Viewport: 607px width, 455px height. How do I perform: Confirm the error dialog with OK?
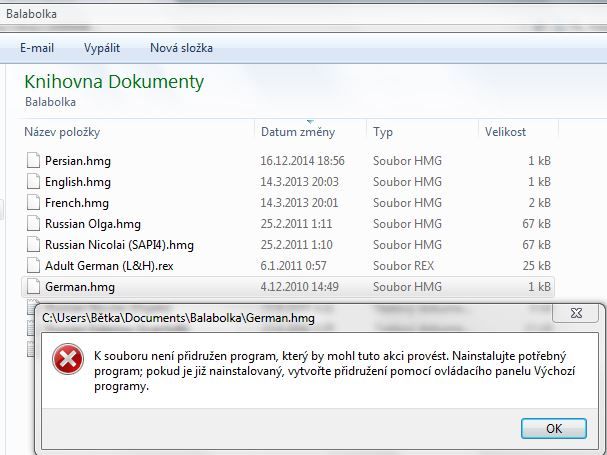pyautogui.click(x=554, y=428)
